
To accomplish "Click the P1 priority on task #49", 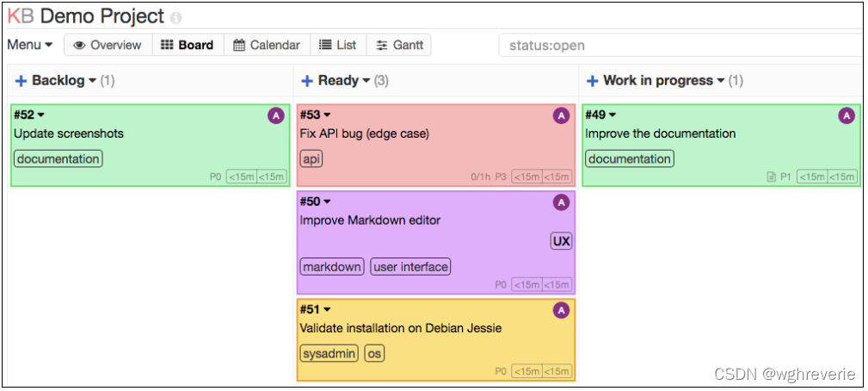I will coord(785,177).
